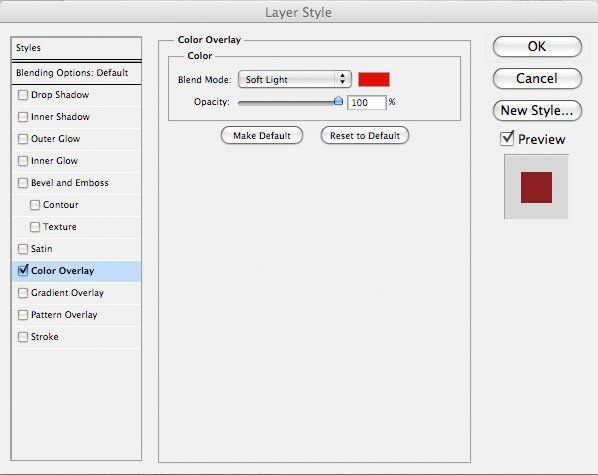Enable the Gradient Overlay checkbox
The width and height of the screenshot is (598, 475).
pos(23,293)
